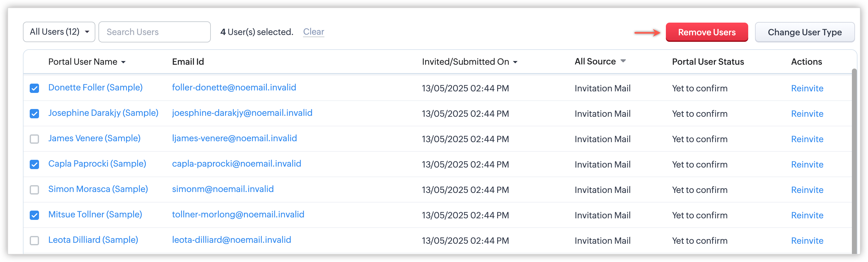Focus the Search Users field
This screenshot has height=262, width=868.
coord(155,32)
